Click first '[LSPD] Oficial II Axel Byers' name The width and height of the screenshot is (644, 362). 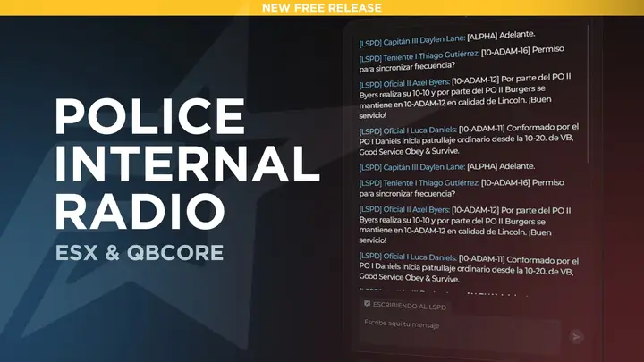pos(404,84)
